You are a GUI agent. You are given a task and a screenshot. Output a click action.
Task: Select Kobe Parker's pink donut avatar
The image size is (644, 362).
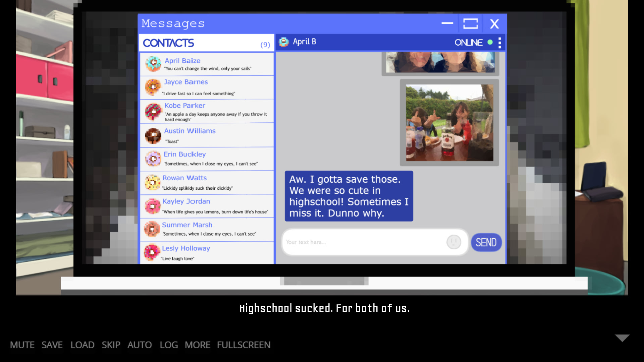[153, 111]
